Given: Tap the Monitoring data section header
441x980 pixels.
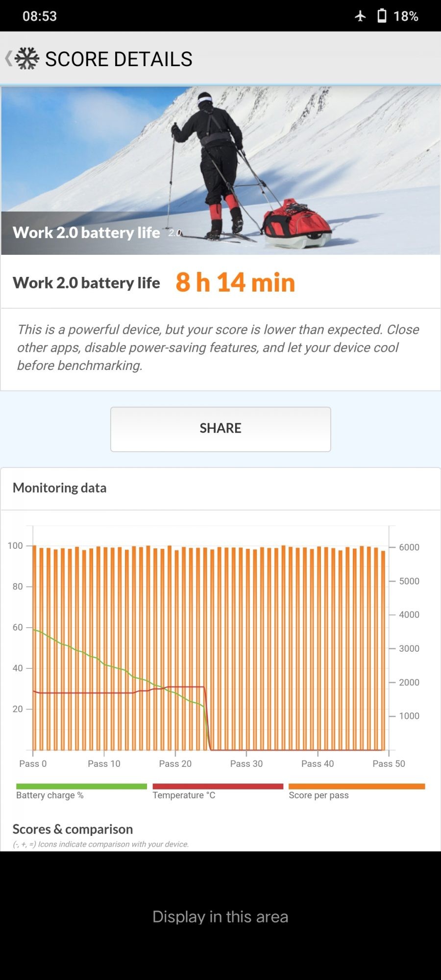Looking at the screenshot, I should pyautogui.click(x=60, y=488).
